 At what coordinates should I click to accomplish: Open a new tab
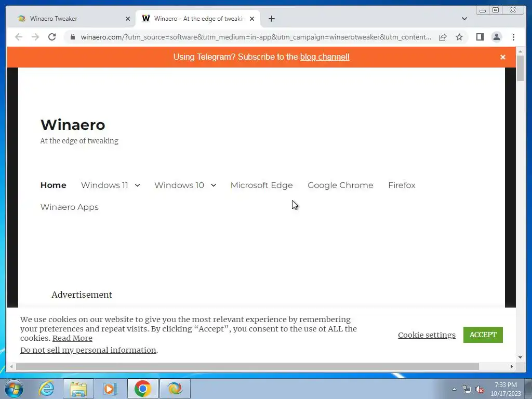(x=272, y=19)
